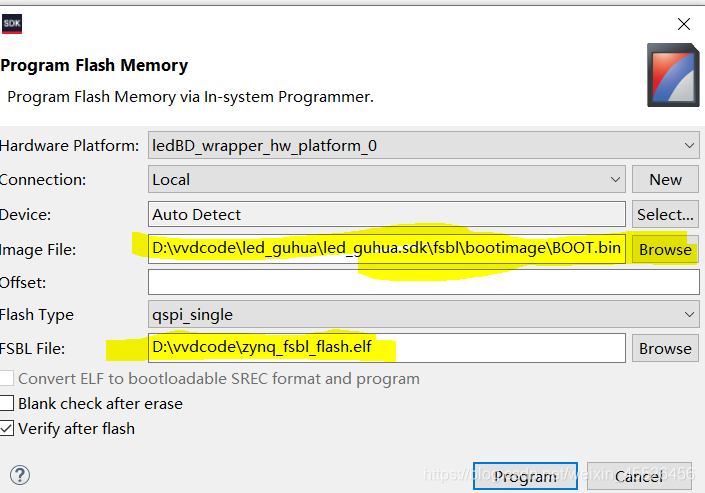Browse for the Image File
The height and width of the screenshot is (493, 705).
click(665, 249)
